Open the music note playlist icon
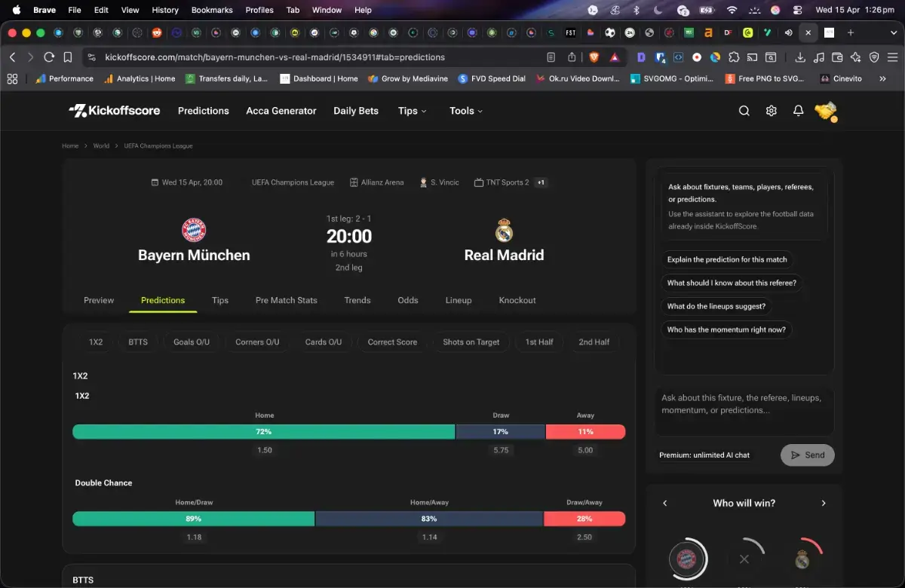 pyautogui.click(x=819, y=57)
